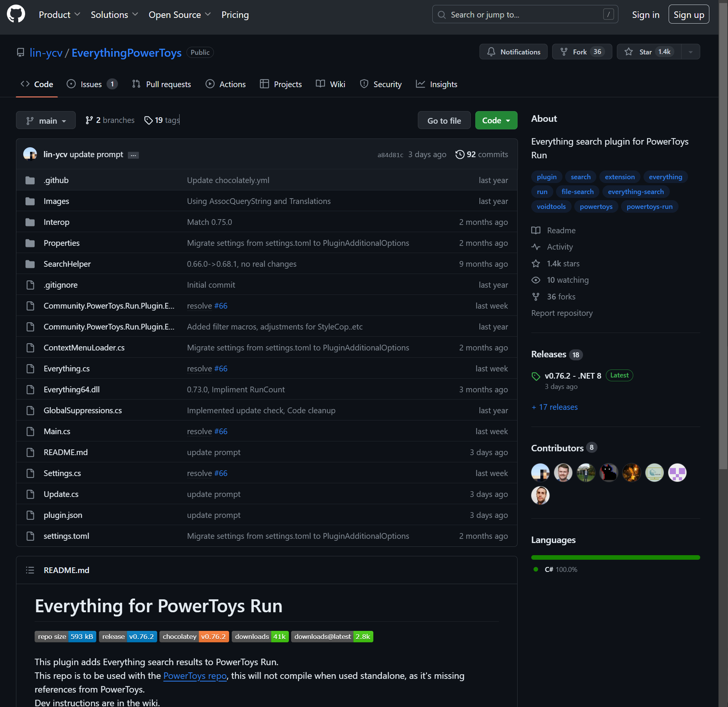728x707 pixels.
Task: Open the EverythingPowerToys repository link
Action: point(126,53)
